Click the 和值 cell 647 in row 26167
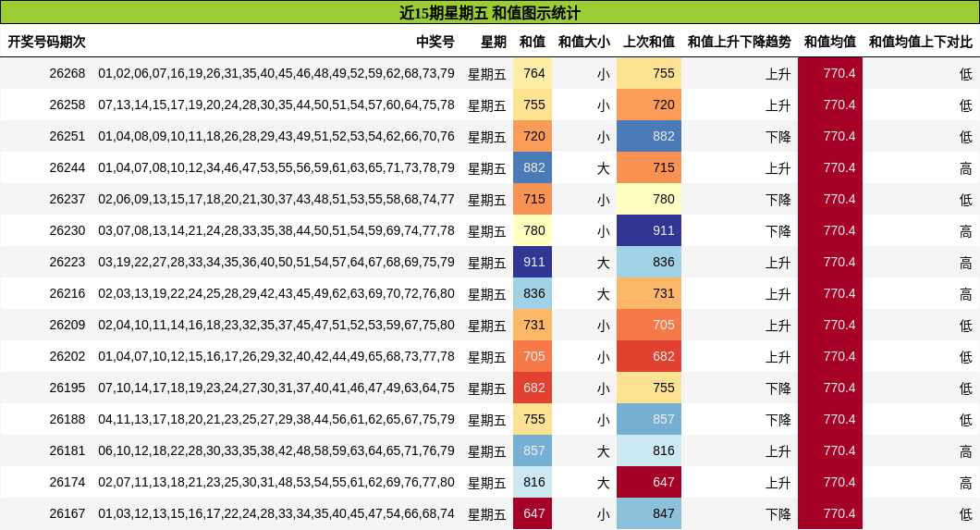The image size is (980, 530). click(533, 513)
